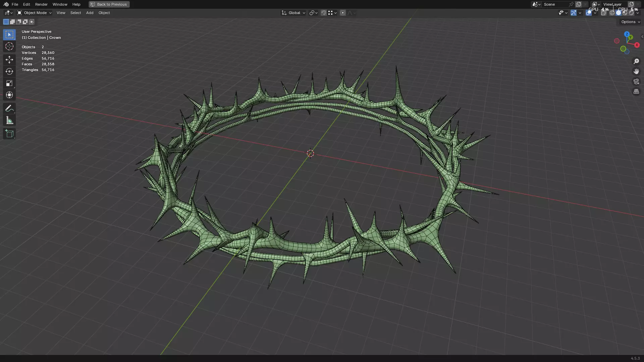
Task: Click the pan hand viewport icon
Action: [x=636, y=71]
